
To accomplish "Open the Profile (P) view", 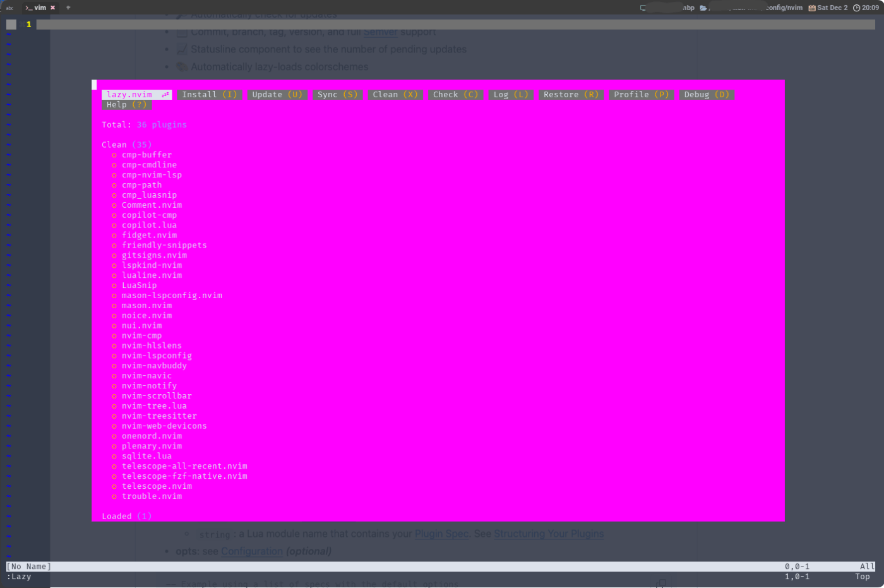I will 641,95.
